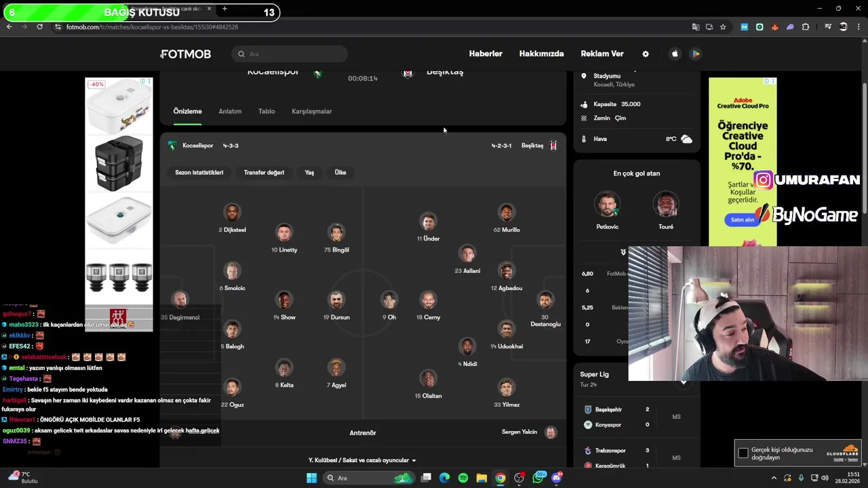
Task: Select the Yaş filter
Action: (309, 172)
